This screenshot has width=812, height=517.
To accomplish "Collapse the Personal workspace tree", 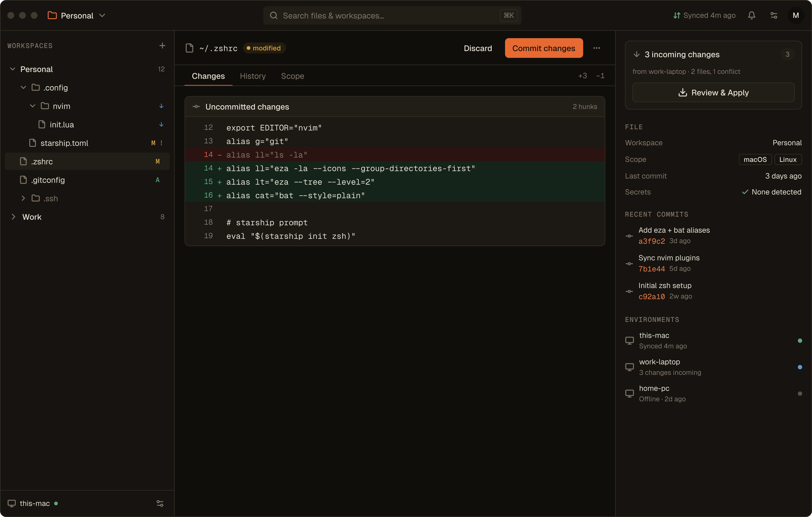I will point(12,69).
